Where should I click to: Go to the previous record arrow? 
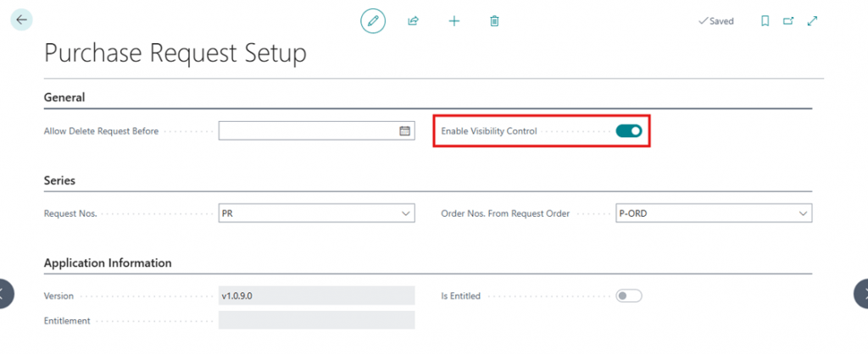[7, 292]
